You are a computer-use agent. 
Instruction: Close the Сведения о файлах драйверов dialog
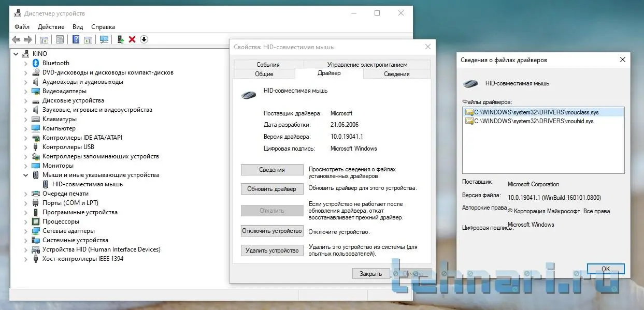(622, 60)
